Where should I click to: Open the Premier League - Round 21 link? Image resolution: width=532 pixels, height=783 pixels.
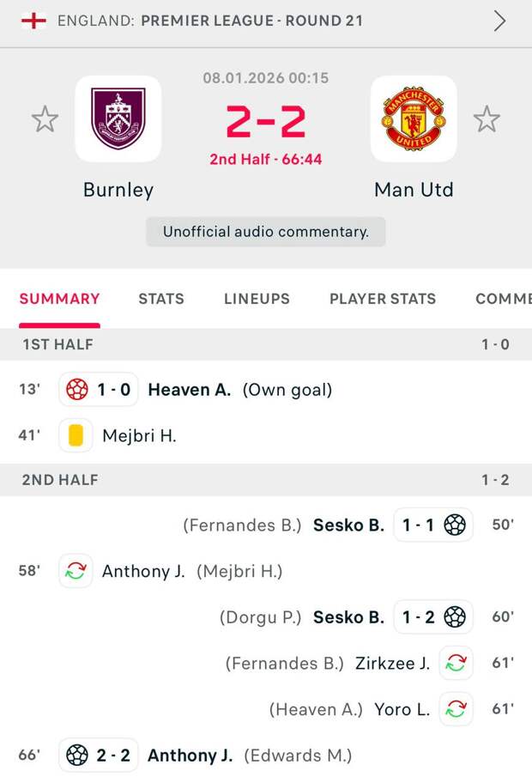point(251,21)
